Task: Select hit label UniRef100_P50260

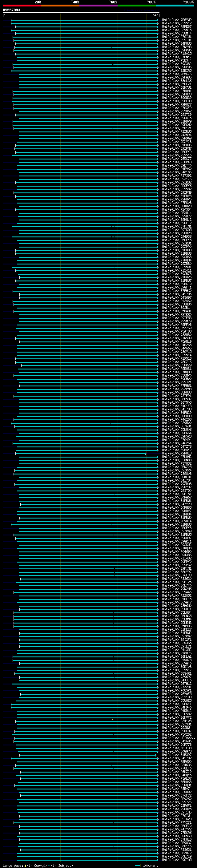Action: pos(177,799)
